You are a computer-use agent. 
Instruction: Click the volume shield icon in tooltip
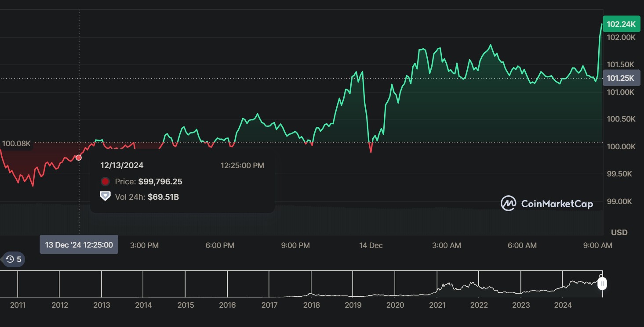105,196
